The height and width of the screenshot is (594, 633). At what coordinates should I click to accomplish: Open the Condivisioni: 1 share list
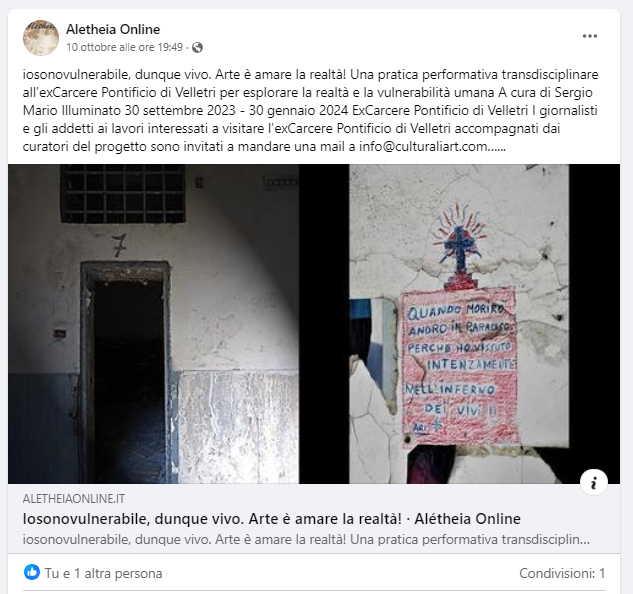[562, 573]
